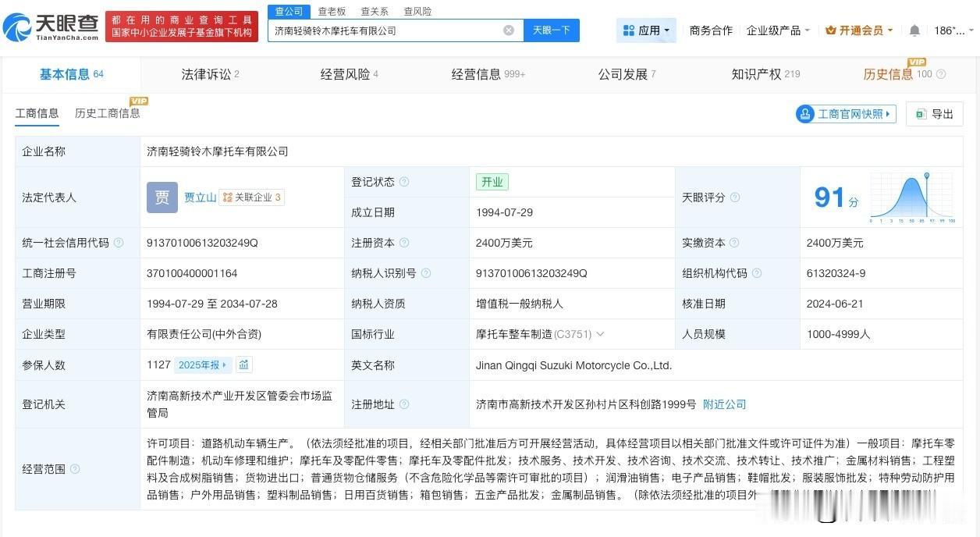This screenshot has height=537, width=980.
Task: Click help icon next to 注册资本
Action: point(404,243)
